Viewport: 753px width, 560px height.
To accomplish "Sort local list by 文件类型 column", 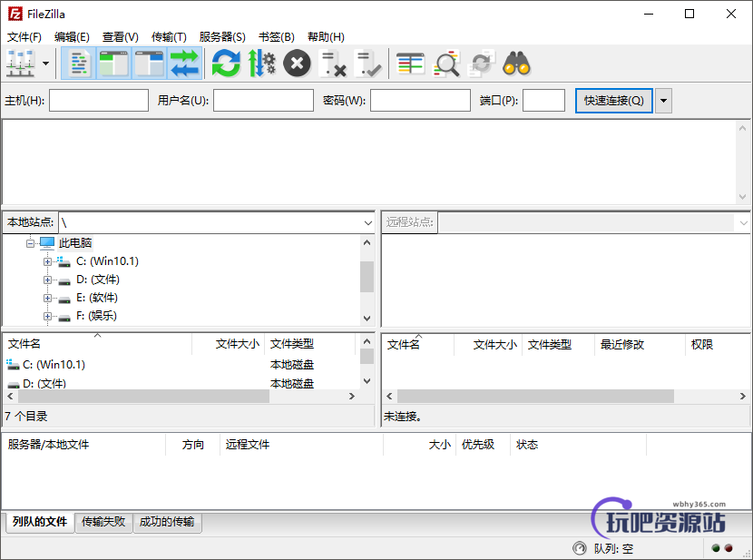I will click(x=309, y=344).
